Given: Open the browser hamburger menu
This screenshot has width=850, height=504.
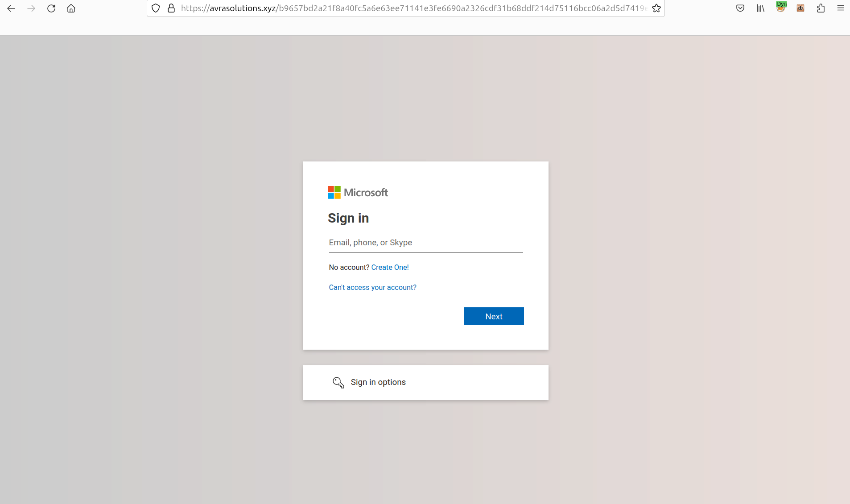Looking at the screenshot, I should 841,8.
